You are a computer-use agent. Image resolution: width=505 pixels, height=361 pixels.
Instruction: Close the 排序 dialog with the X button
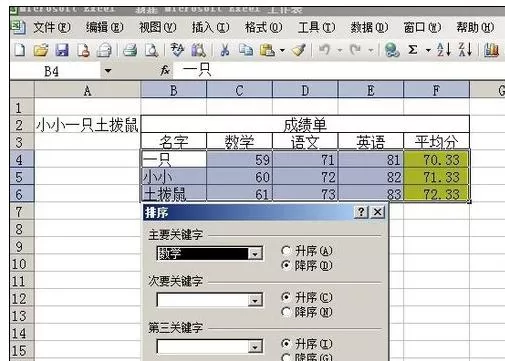[377, 212]
